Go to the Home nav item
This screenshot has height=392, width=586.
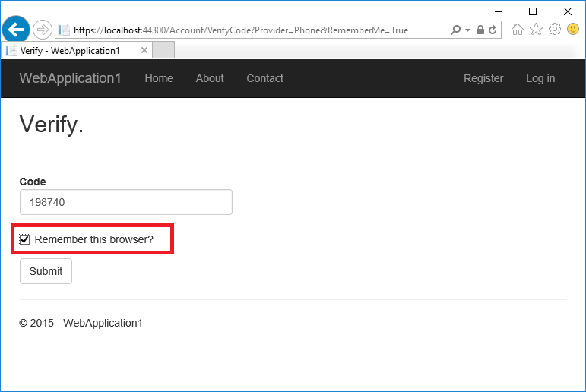pyautogui.click(x=159, y=78)
